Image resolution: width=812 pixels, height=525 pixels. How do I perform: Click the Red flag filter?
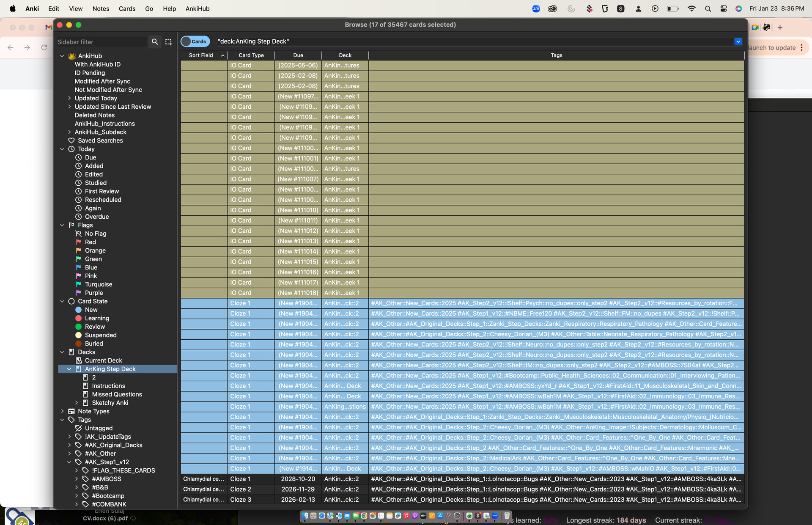90,242
